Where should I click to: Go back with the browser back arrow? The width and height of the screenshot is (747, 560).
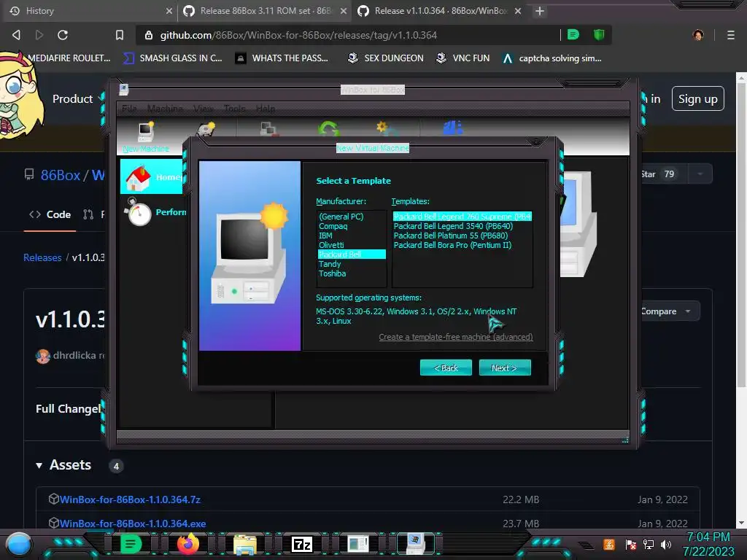[16, 35]
